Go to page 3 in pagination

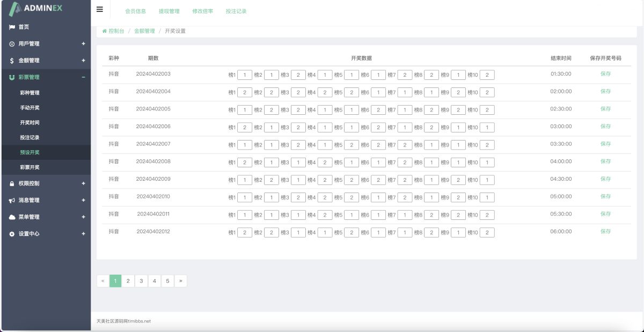coord(141,281)
